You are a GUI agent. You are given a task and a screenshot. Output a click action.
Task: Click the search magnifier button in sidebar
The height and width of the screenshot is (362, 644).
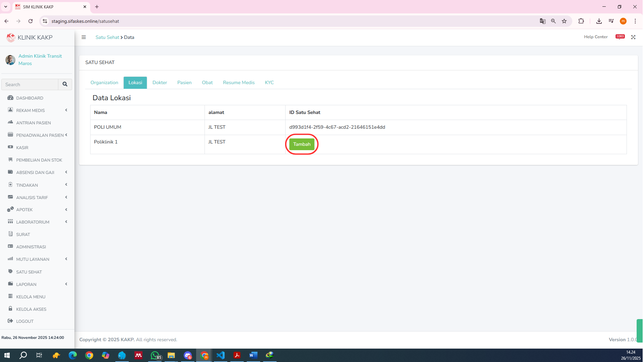click(x=65, y=84)
